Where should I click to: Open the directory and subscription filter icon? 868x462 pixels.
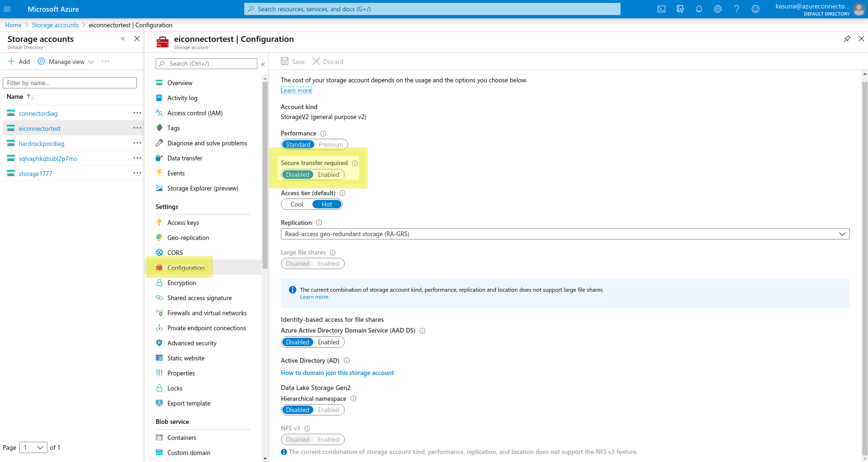click(680, 9)
